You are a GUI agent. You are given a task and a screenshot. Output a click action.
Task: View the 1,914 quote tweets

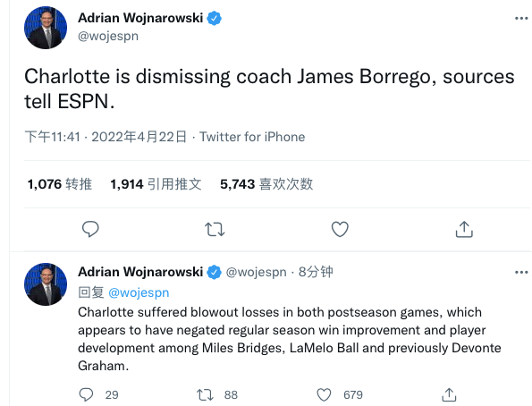pyautogui.click(x=156, y=184)
